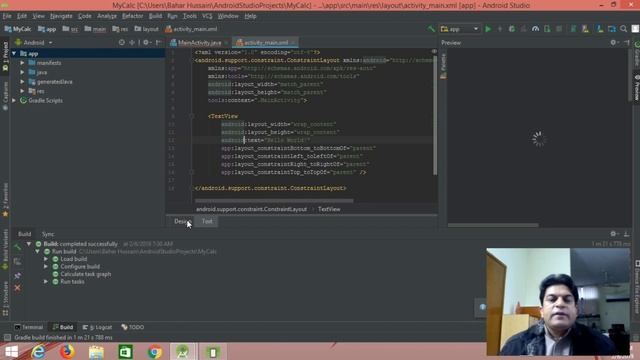The image size is (640, 360).
Task: Toggle the Build Variants side tool window
Action: pos(5,249)
